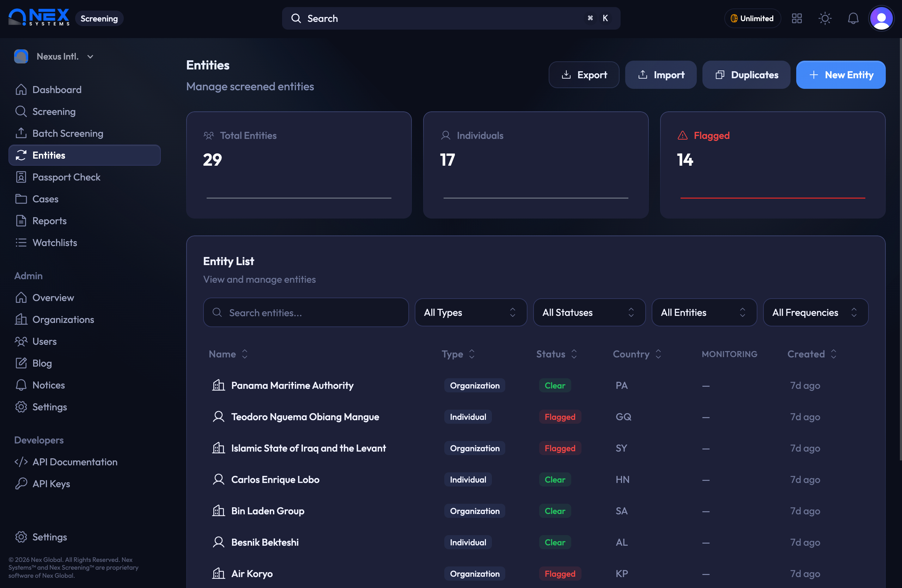The height and width of the screenshot is (588, 902).
Task: Open Users under Admin
Action: point(85,341)
